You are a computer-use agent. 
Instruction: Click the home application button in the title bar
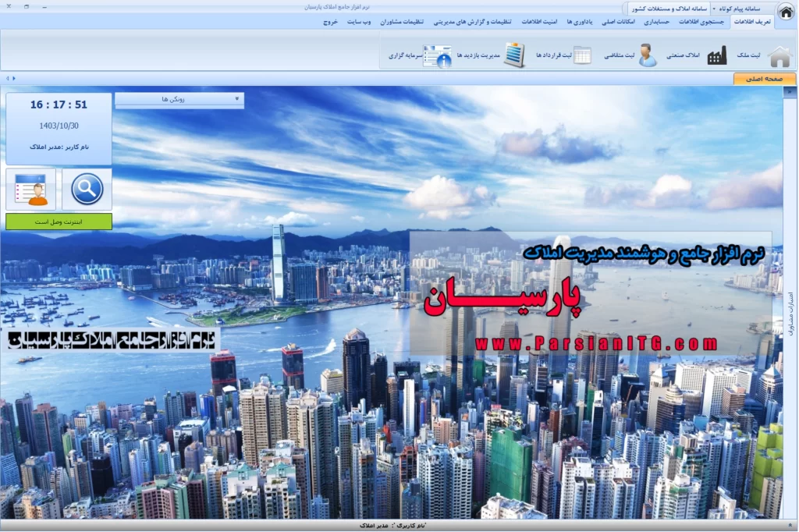787,12
